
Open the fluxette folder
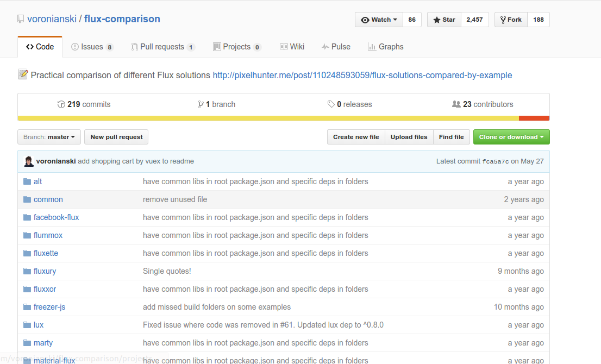pos(46,253)
